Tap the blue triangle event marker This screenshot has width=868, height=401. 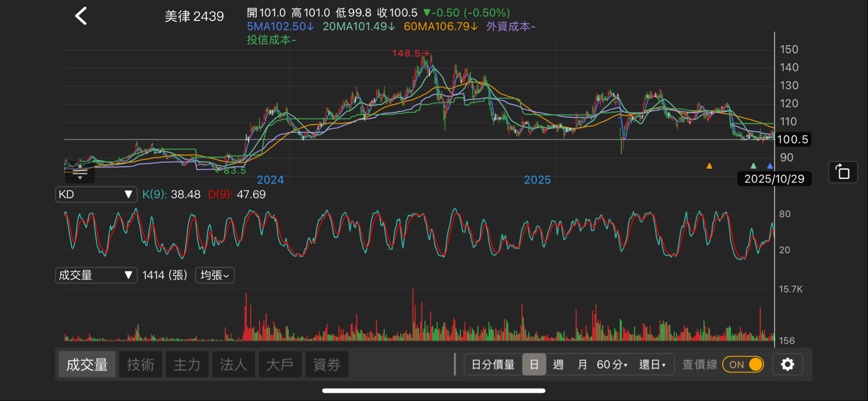point(770,166)
